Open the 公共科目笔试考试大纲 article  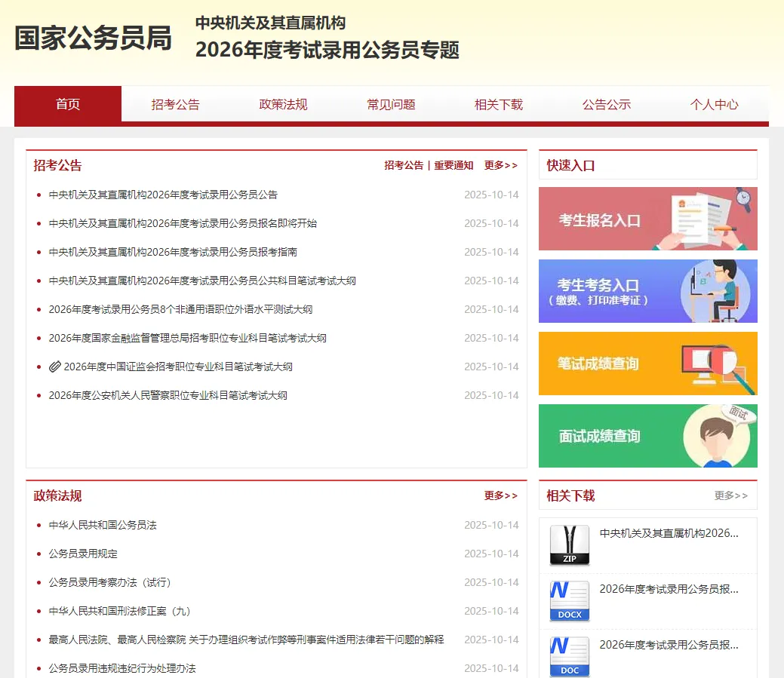pos(202,281)
